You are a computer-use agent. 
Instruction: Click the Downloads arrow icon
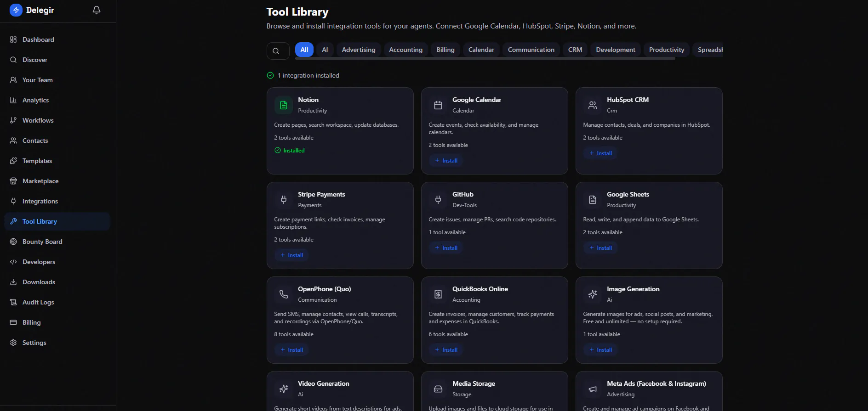tap(13, 282)
